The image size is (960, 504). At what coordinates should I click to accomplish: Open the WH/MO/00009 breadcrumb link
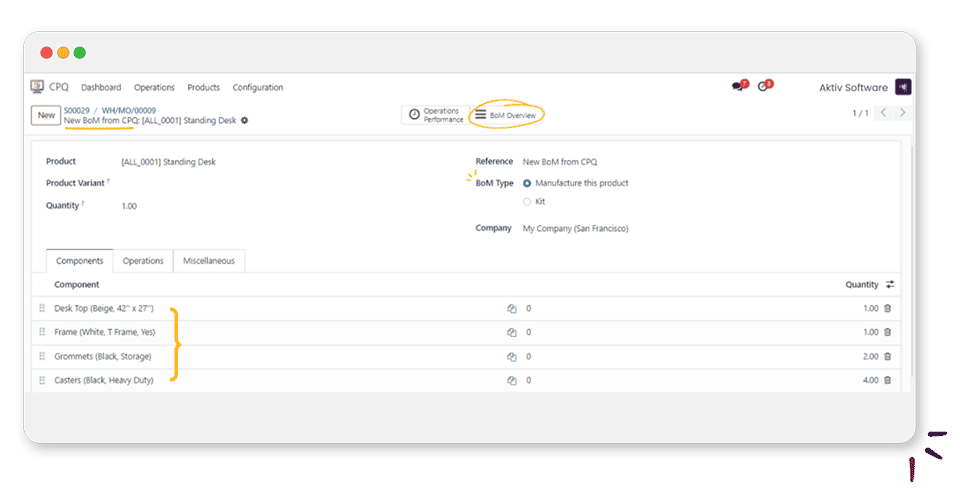coord(129,110)
